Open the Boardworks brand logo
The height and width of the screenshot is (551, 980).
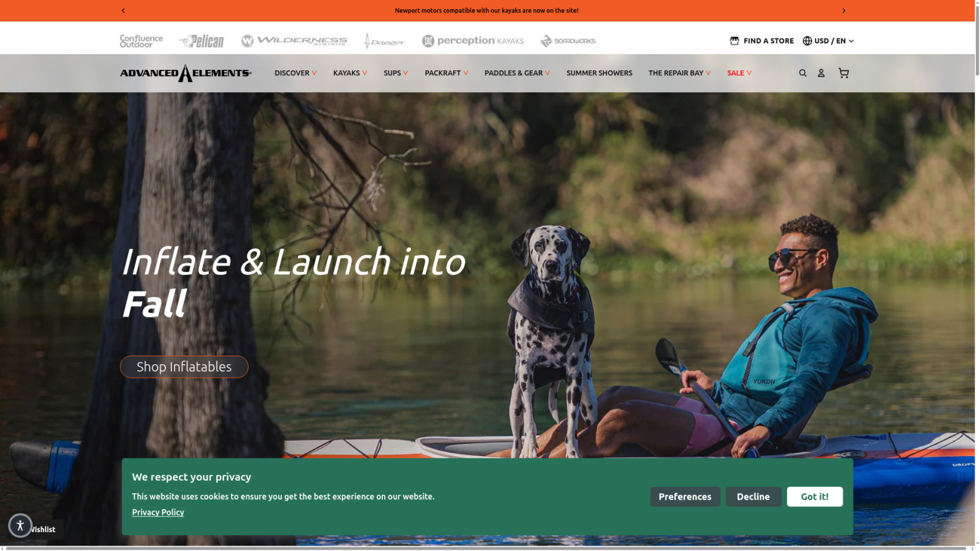(x=568, y=41)
